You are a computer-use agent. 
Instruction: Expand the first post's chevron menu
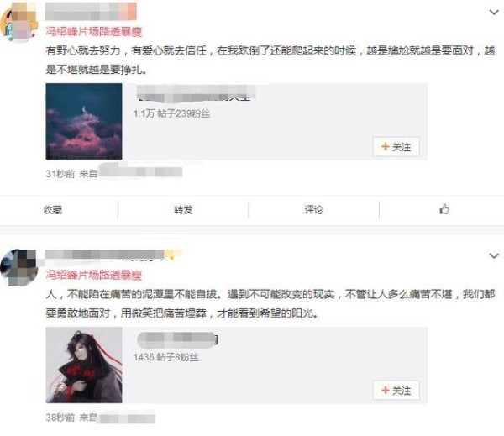(494, 13)
